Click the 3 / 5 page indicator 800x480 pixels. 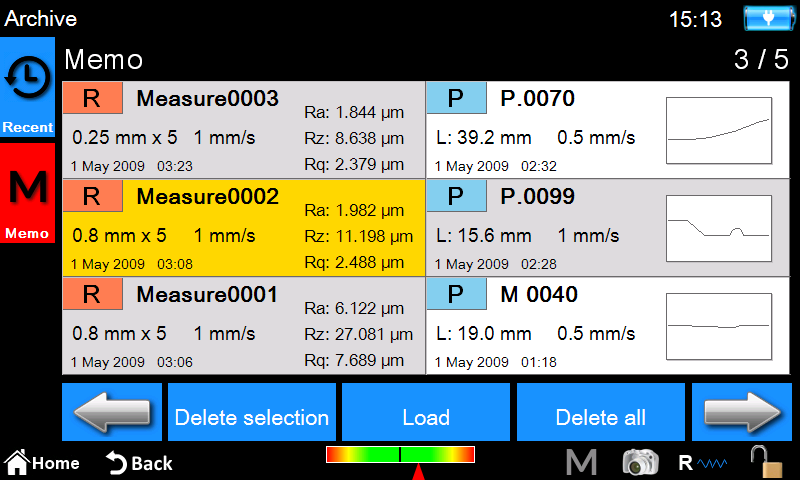click(x=761, y=59)
